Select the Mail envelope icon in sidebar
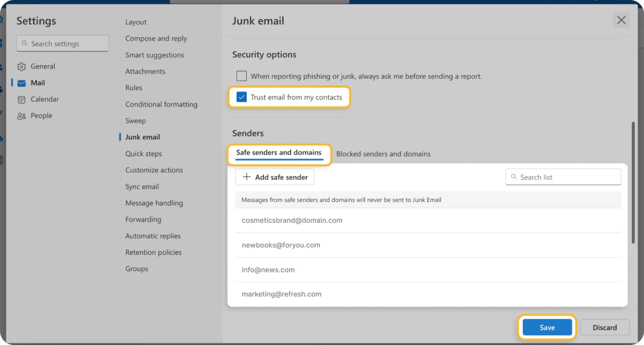Viewport: 644px width, 345px height. coord(21,83)
